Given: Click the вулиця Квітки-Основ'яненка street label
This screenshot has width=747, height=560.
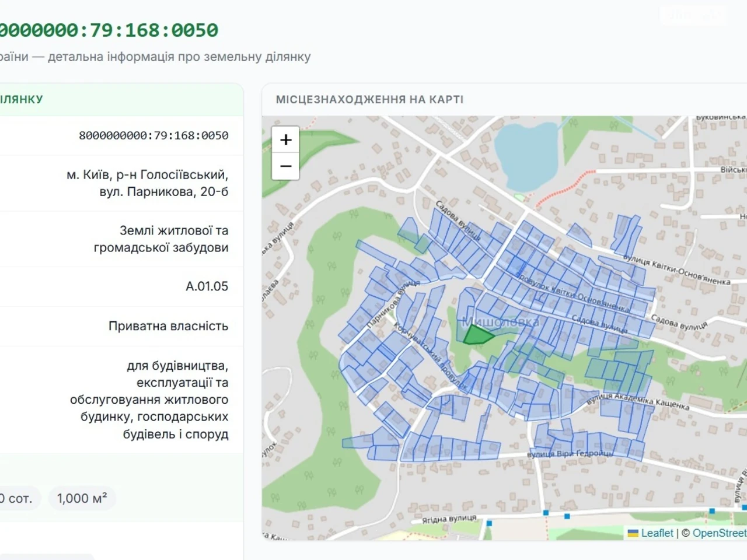Looking at the screenshot, I should [x=676, y=269].
